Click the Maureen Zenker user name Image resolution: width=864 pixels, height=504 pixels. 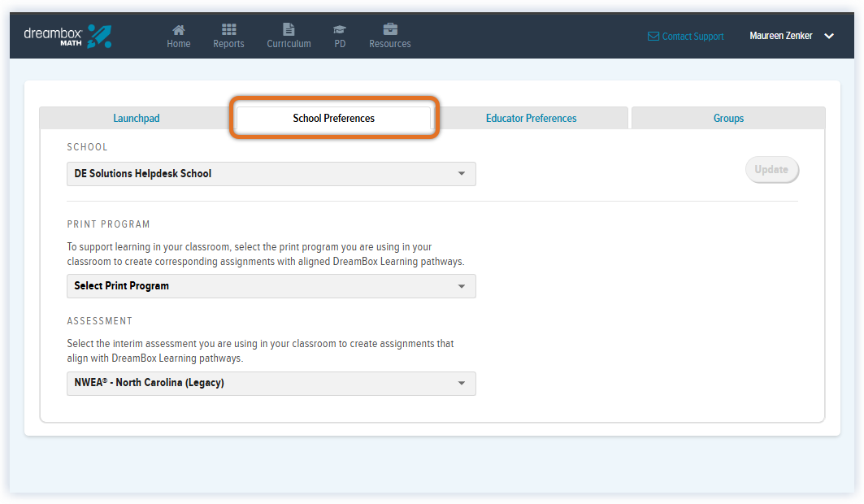[x=781, y=36]
